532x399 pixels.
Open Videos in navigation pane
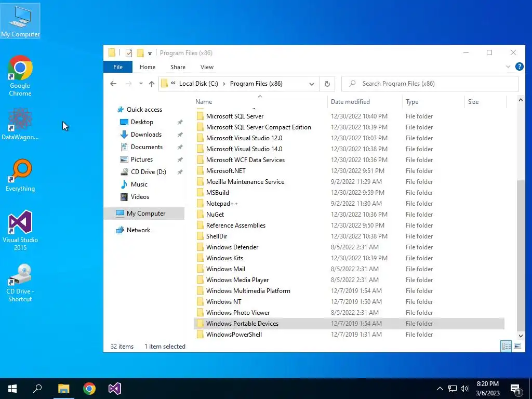click(140, 197)
